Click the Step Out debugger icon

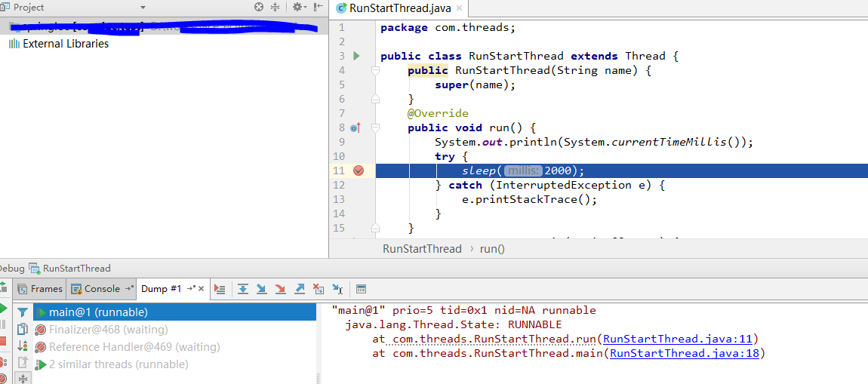tap(300, 289)
